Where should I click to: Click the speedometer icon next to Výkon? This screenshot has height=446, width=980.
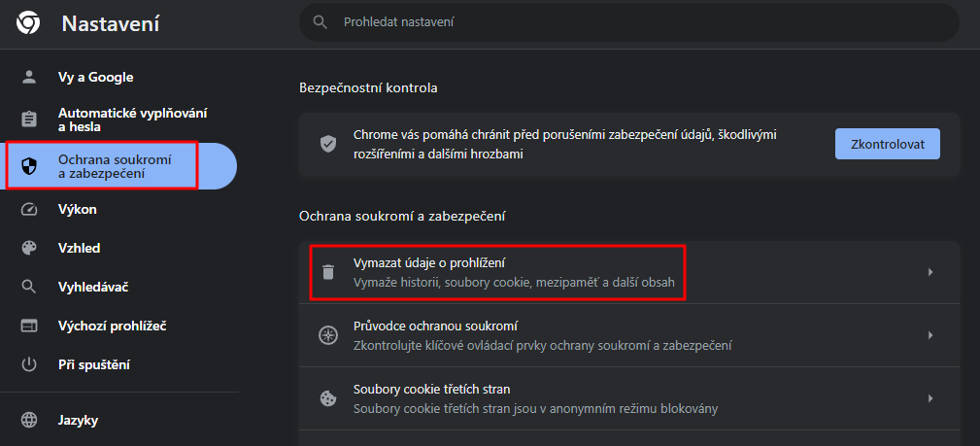tap(29, 210)
